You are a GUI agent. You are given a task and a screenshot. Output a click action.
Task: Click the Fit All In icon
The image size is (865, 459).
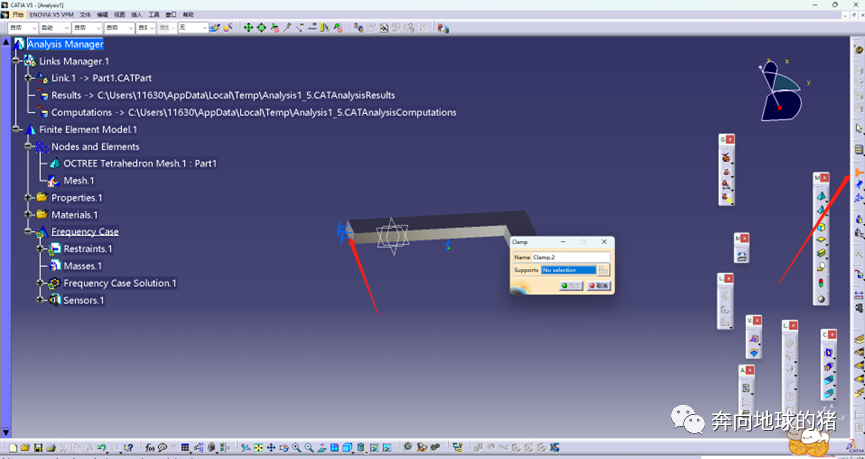tap(258, 447)
